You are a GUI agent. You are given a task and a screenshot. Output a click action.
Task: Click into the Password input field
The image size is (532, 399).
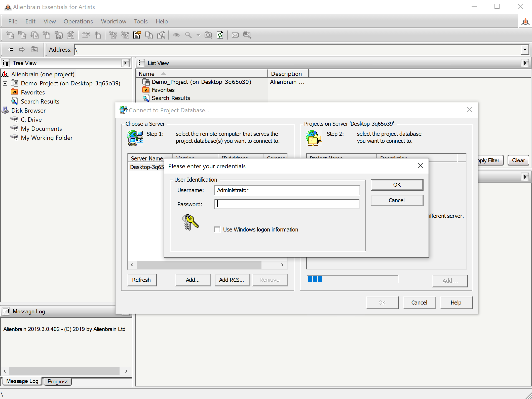tap(287, 204)
